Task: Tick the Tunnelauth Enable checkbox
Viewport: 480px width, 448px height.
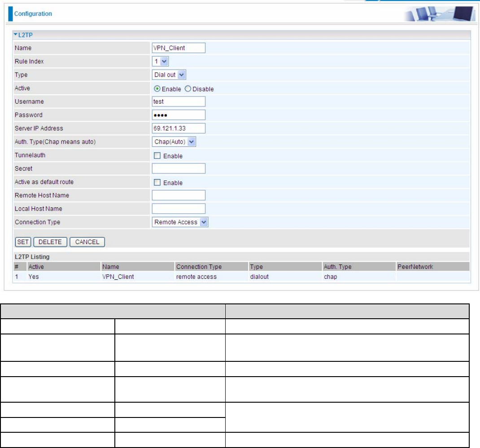Action: (x=157, y=156)
